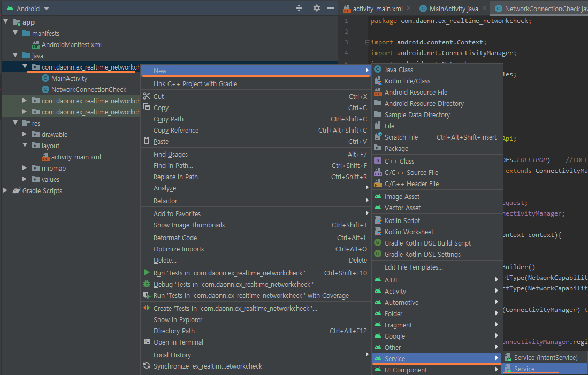
Task: Expand the mipmap folder
Action: coord(25,168)
